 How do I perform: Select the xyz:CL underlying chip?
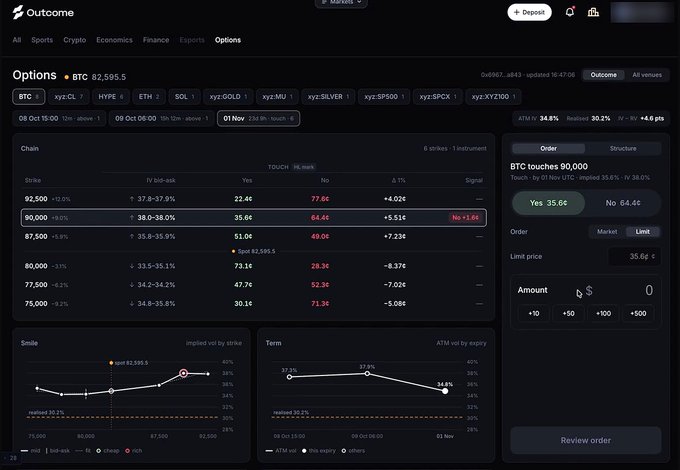point(69,97)
